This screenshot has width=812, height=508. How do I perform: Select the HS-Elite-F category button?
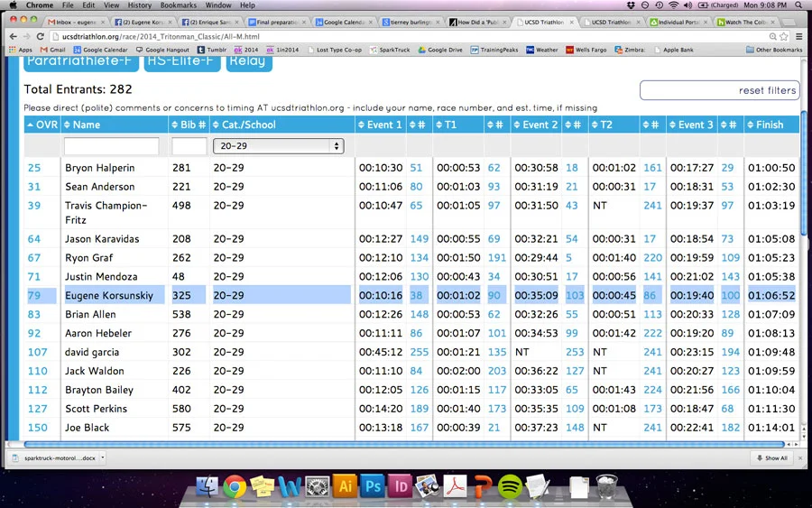coord(181,62)
